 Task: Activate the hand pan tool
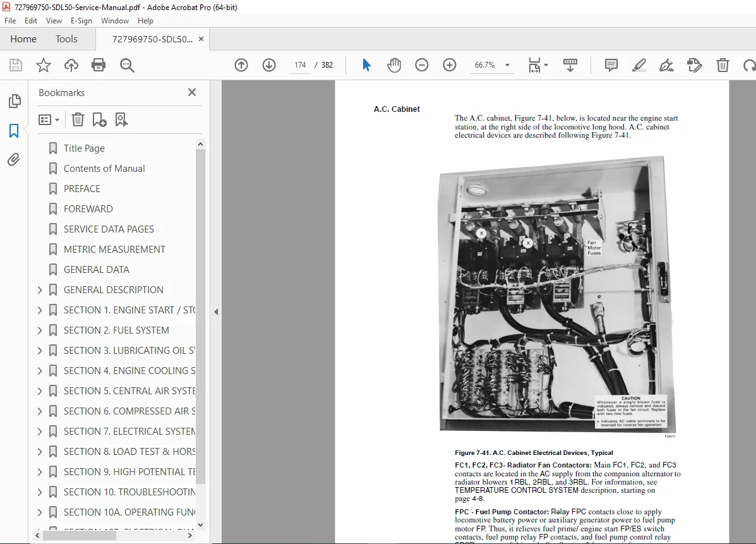(394, 65)
